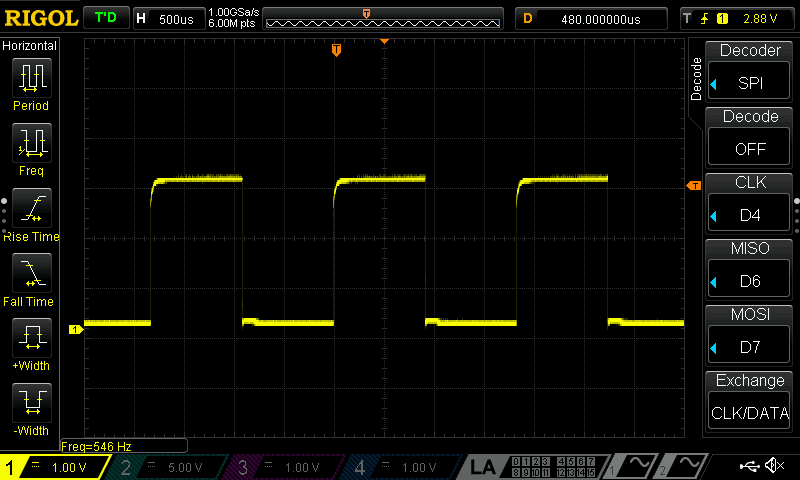Screen dimensions: 800x480
Task: Select the +Width measurement icon
Action: (x=31, y=342)
